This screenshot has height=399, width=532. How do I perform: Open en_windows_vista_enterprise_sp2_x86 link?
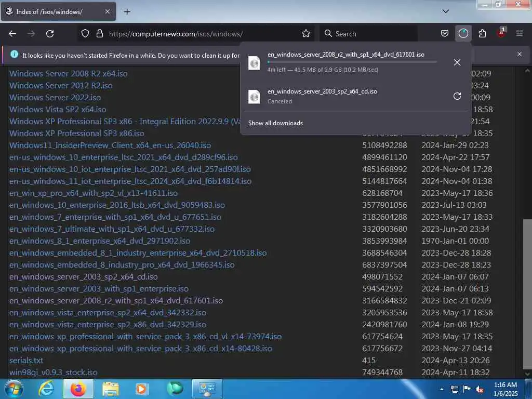[x=108, y=324]
